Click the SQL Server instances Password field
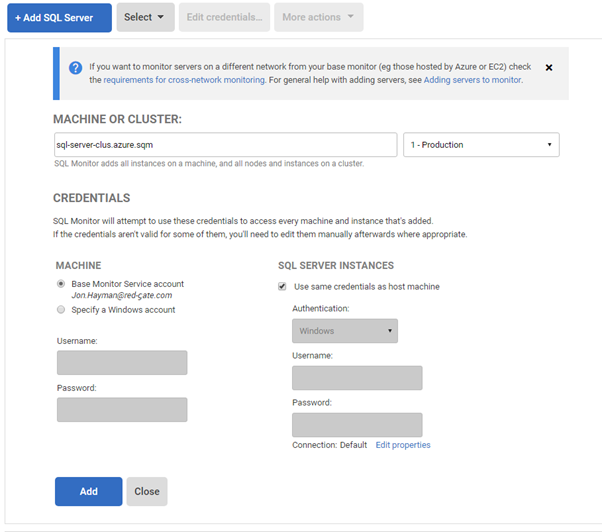The width and height of the screenshot is (602, 532). coord(357,424)
